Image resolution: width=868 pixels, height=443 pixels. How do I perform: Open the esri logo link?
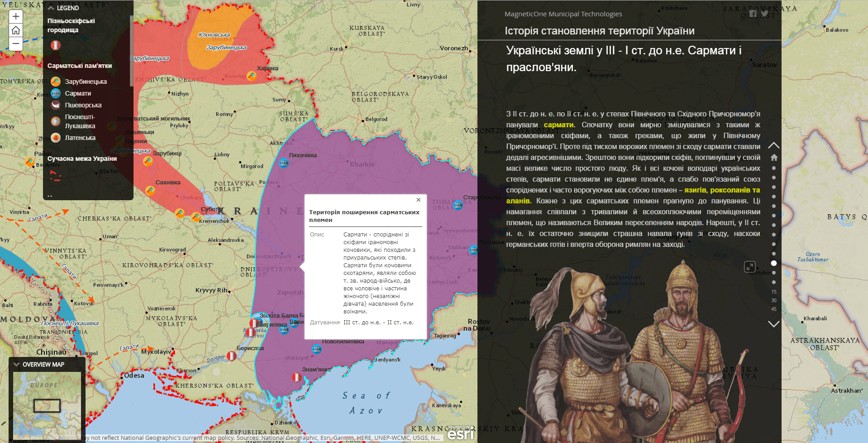coord(461,433)
